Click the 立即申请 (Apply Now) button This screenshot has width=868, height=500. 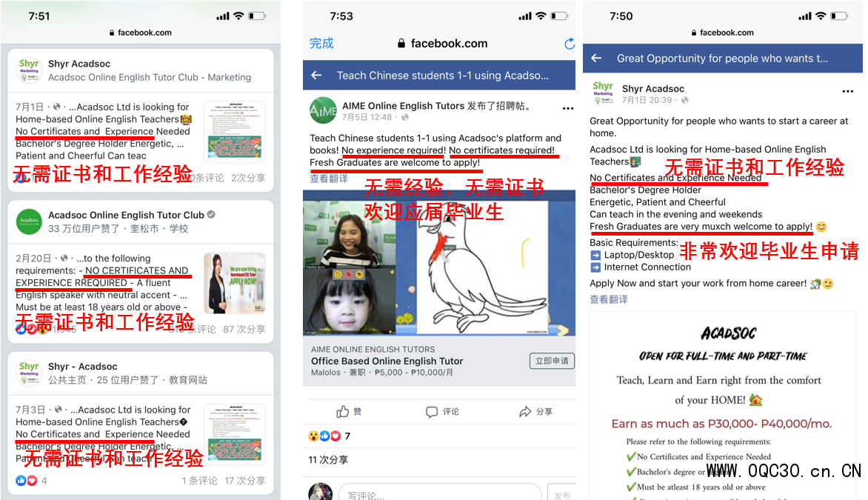(551, 361)
